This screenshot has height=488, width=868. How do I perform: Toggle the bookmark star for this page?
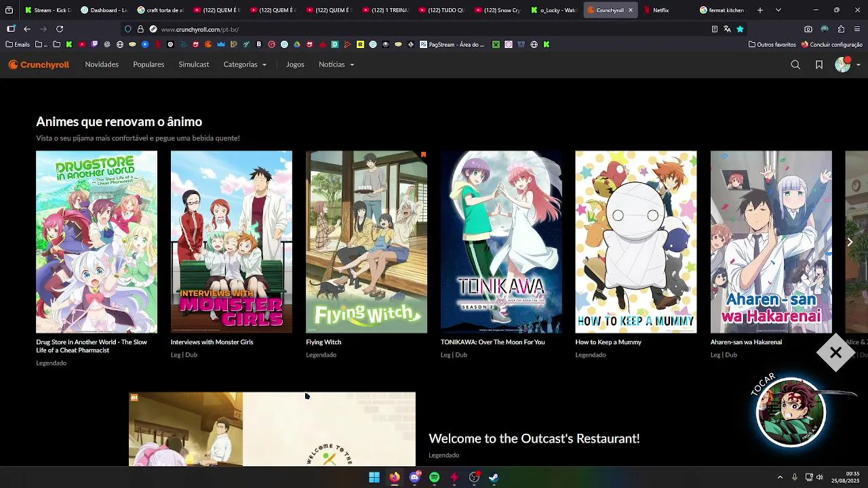pyautogui.click(x=740, y=29)
